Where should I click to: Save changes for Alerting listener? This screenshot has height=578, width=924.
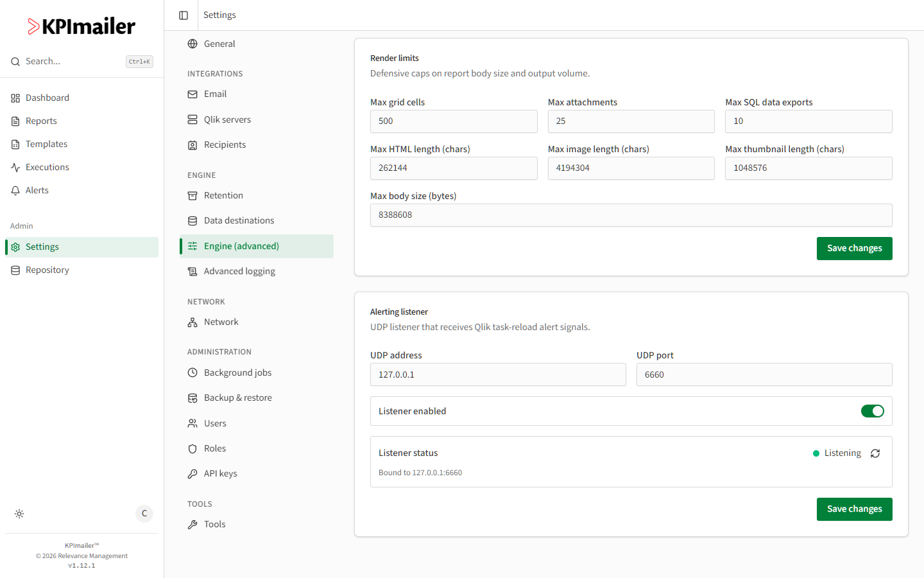(855, 509)
